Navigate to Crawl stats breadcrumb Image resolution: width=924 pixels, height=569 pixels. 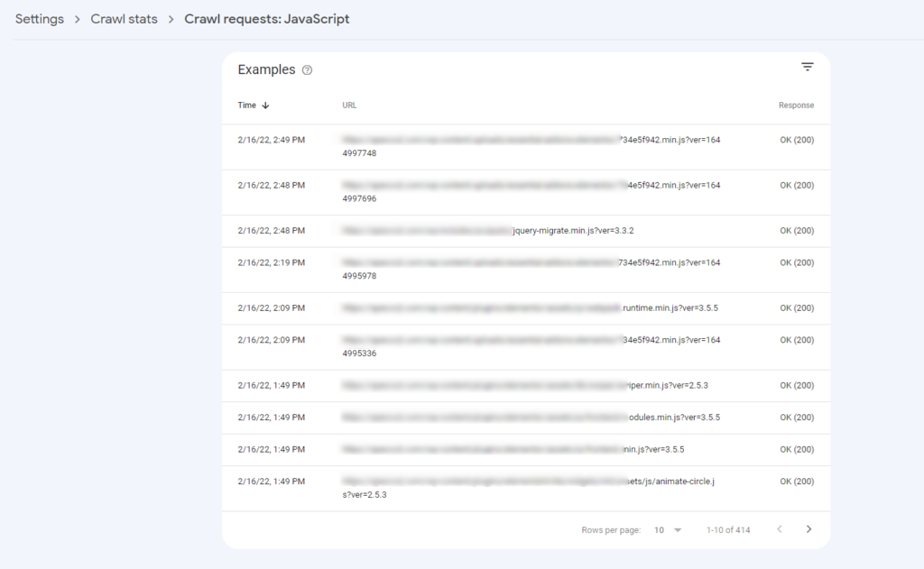click(124, 19)
